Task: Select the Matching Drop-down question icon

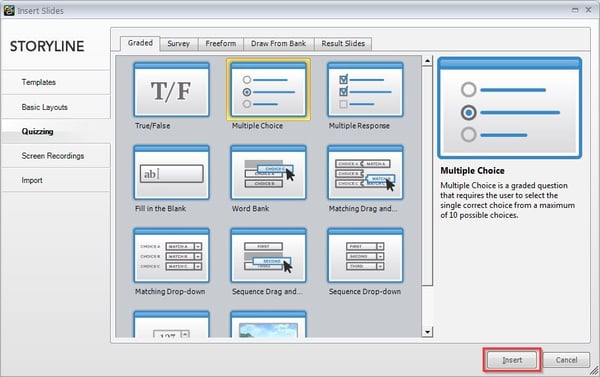Action: pyautogui.click(x=171, y=255)
